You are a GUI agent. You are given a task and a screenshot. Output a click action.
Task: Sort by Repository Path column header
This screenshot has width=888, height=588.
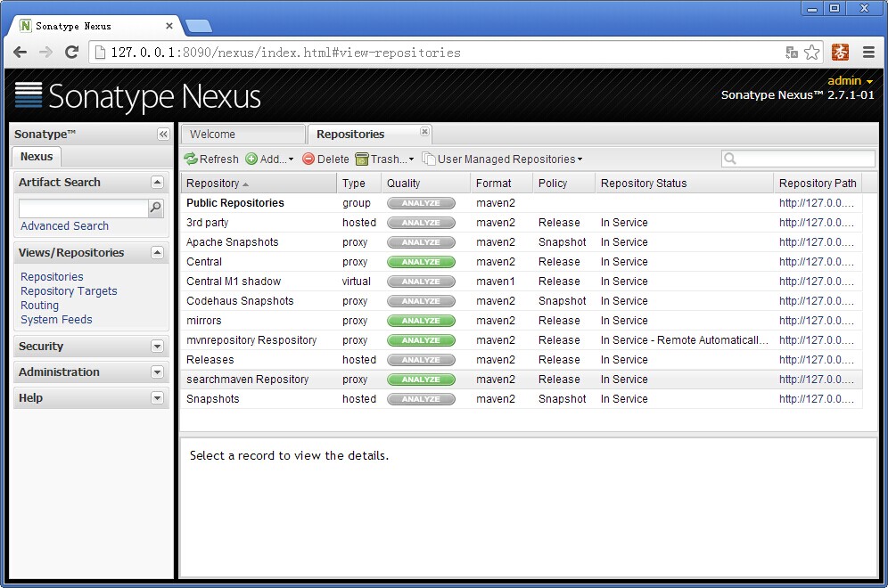818,184
